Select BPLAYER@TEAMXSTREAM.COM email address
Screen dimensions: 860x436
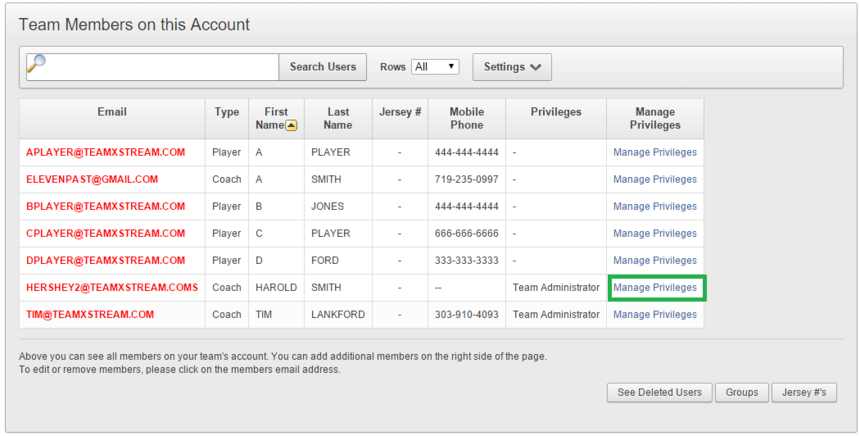click(x=105, y=206)
